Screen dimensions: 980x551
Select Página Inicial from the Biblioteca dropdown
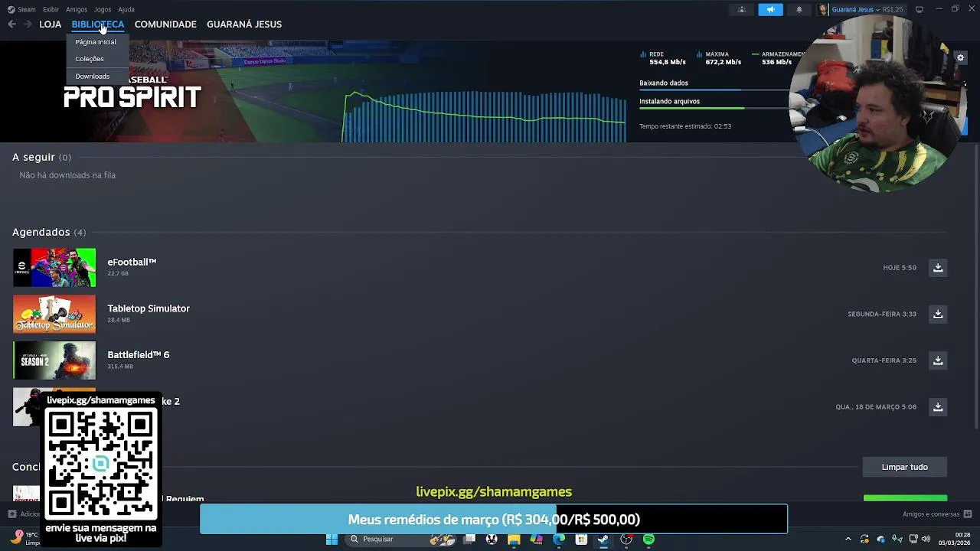[x=96, y=42]
